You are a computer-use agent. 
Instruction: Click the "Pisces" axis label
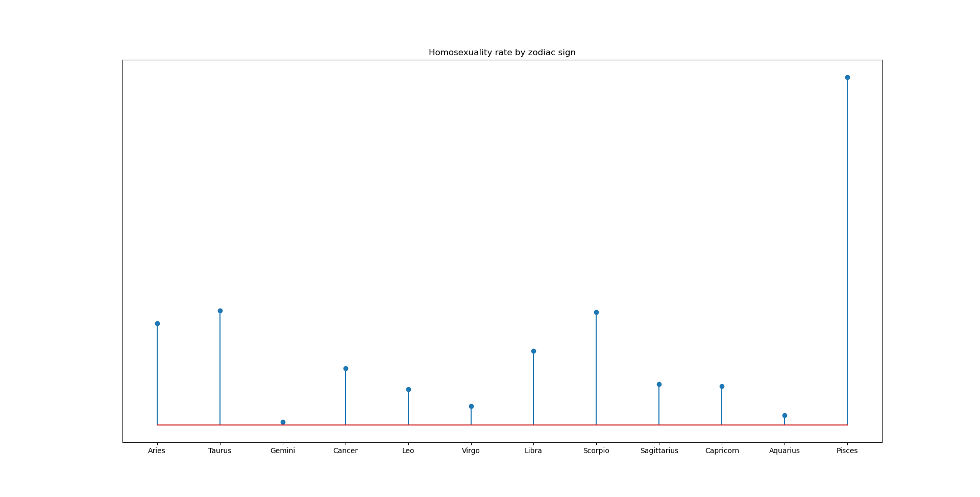pos(847,451)
